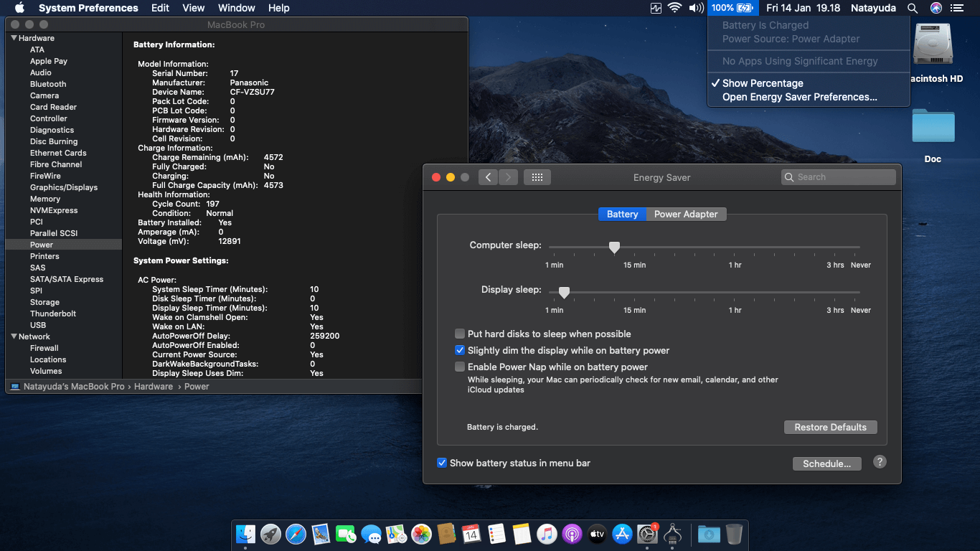Open the Help menu
Image resolution: width=980 pixels, height=551 pixels.
(x=278, y=8)
